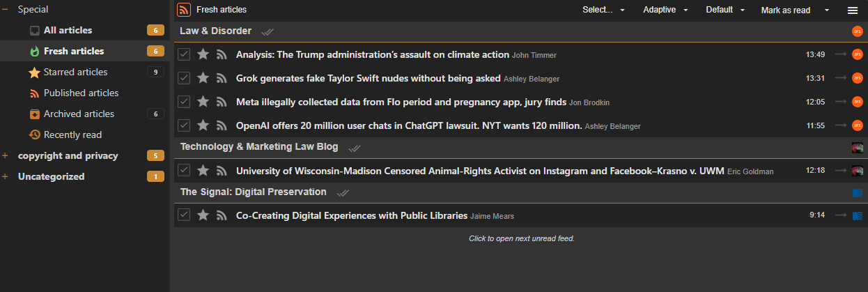The height and width of the screenshot is (292, 868).
Task: Click the RSS feed icon in header
Action: pyautogui.click(x=184, y=10)
